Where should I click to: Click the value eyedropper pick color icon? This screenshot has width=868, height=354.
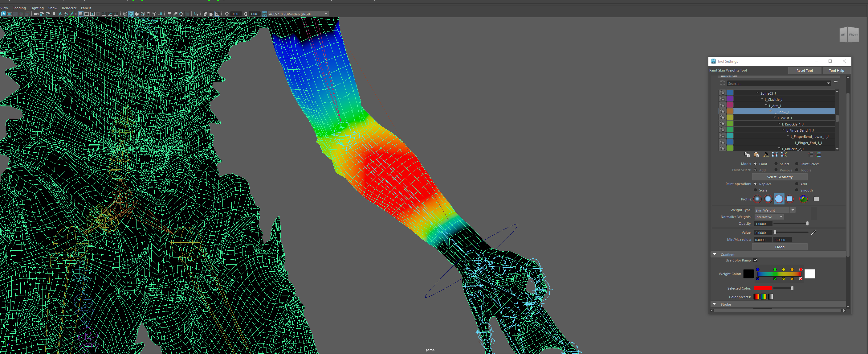[x=813, y=232]
